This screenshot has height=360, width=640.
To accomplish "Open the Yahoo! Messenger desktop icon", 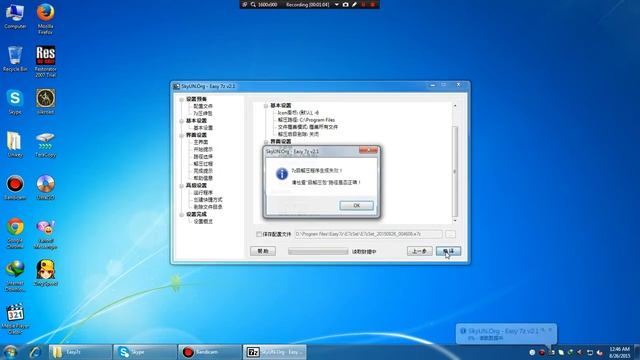I will [45, 233].
